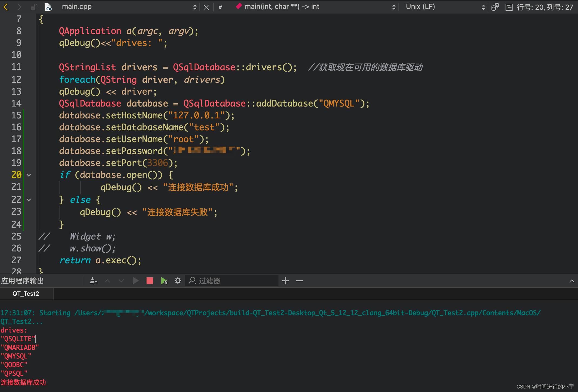Open output pane settings gear
578x392 pixels.
[x=178, y=281]
